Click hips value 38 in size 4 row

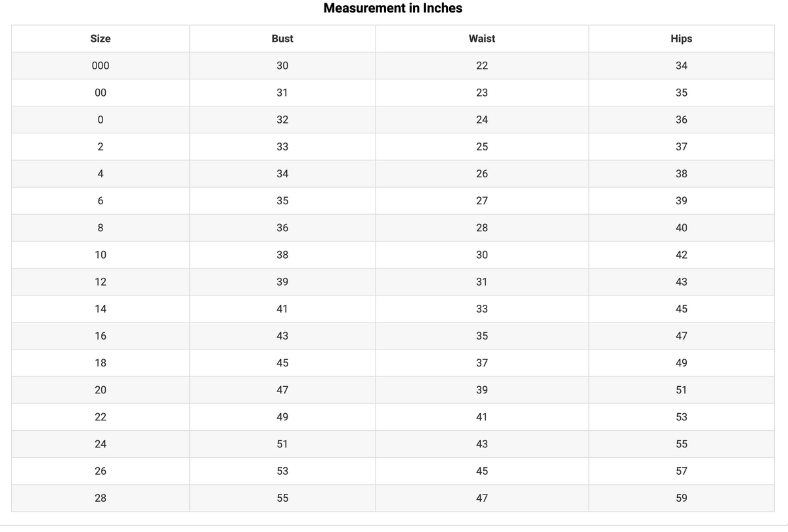click(x=682, y=174)
